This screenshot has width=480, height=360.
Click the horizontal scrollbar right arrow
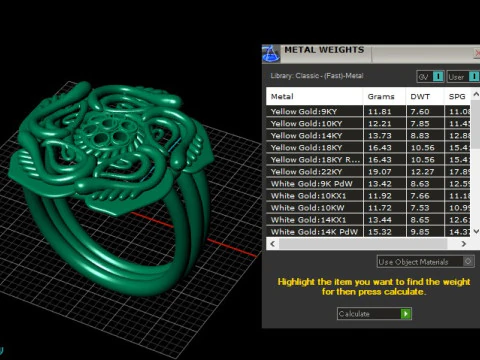[x=464, y=244]
